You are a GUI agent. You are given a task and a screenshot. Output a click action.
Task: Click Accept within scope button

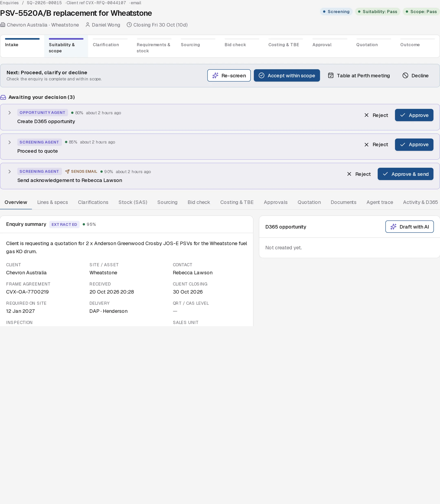point(287,75)
